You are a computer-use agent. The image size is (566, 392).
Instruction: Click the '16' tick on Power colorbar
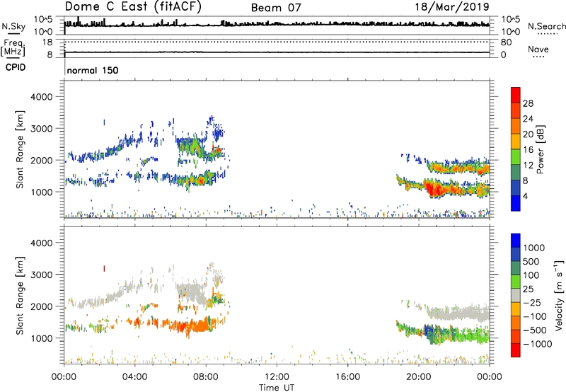[x=528, y=150]
